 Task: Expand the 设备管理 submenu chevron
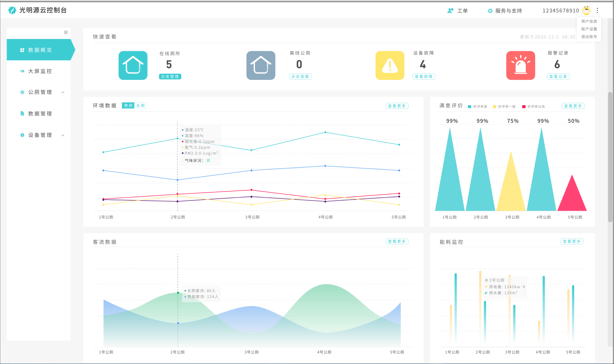63,135
